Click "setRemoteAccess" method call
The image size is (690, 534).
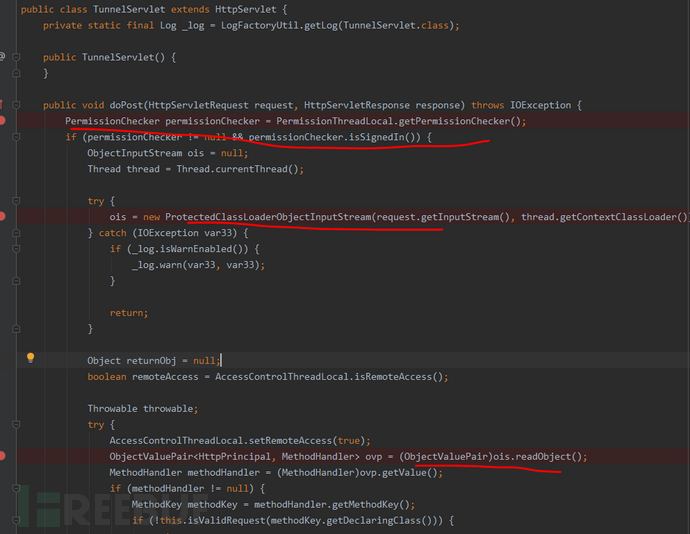coord(290,440)
